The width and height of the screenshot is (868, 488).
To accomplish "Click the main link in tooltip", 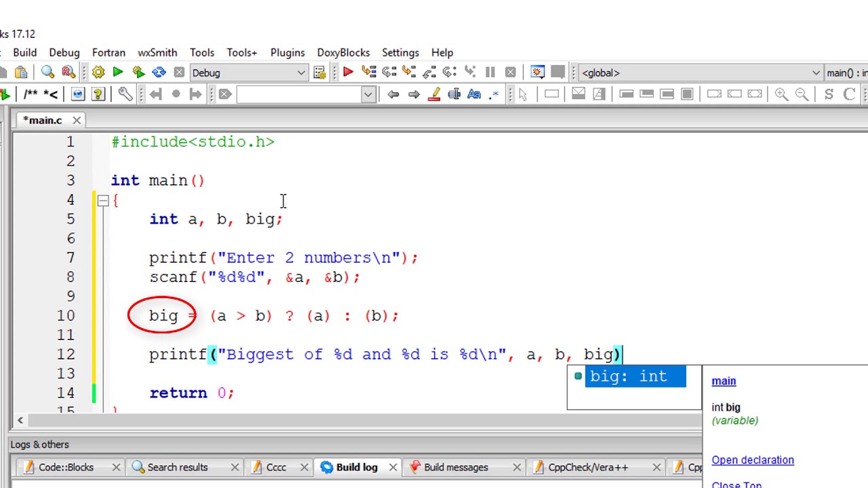I will pyautogui.click(x=724, y=381).
